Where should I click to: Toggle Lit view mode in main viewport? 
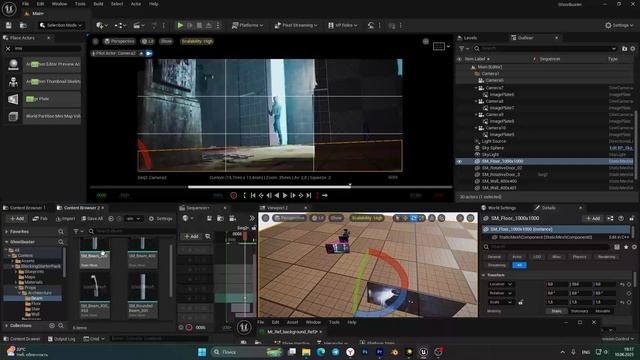point(148,42)
